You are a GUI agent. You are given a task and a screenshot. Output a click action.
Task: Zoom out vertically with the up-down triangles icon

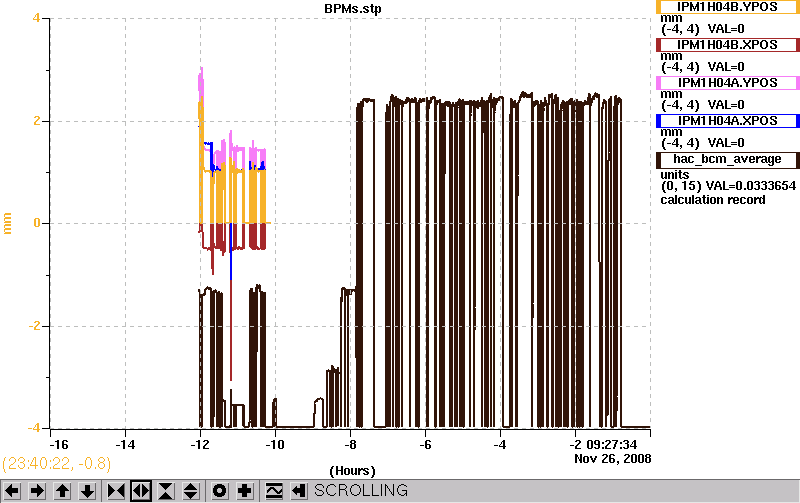pyautogui.click(x=191, y=491)
